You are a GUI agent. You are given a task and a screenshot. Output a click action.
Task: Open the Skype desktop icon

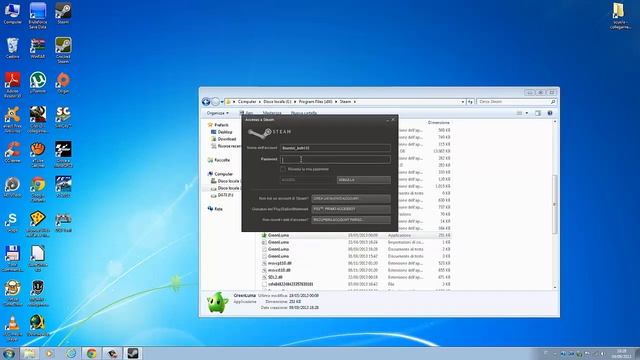pyautogui.click(x=12, y=222)
